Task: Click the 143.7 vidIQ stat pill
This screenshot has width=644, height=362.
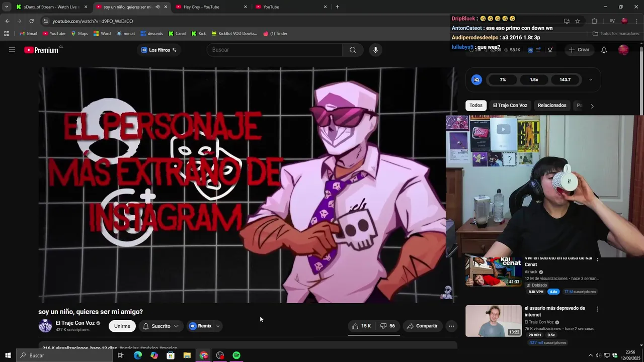Action: 565,79
